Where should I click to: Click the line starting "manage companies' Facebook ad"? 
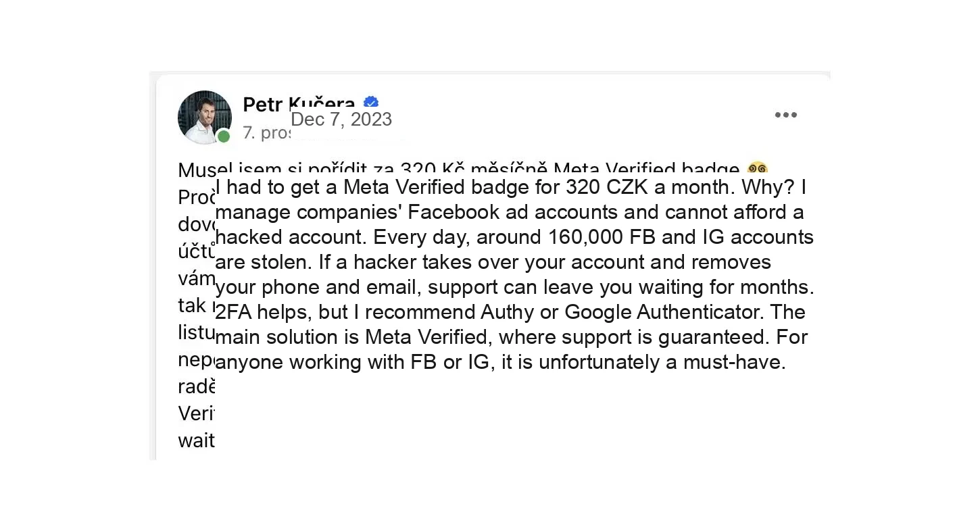[510, 212]
